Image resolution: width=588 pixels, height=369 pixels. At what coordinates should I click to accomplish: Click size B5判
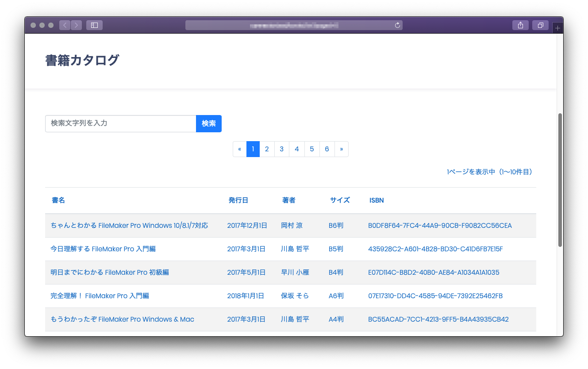click(336, 249)
